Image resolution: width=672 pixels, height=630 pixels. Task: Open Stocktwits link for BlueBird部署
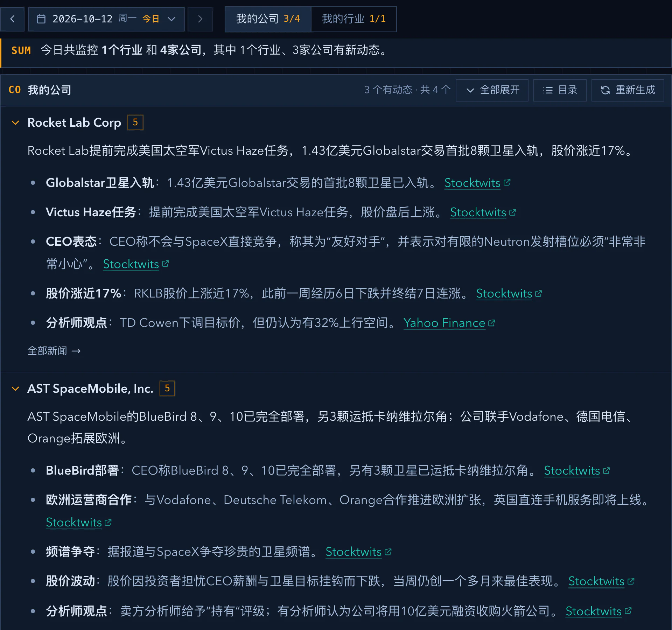pyautogui.click(x=572, y=470)
